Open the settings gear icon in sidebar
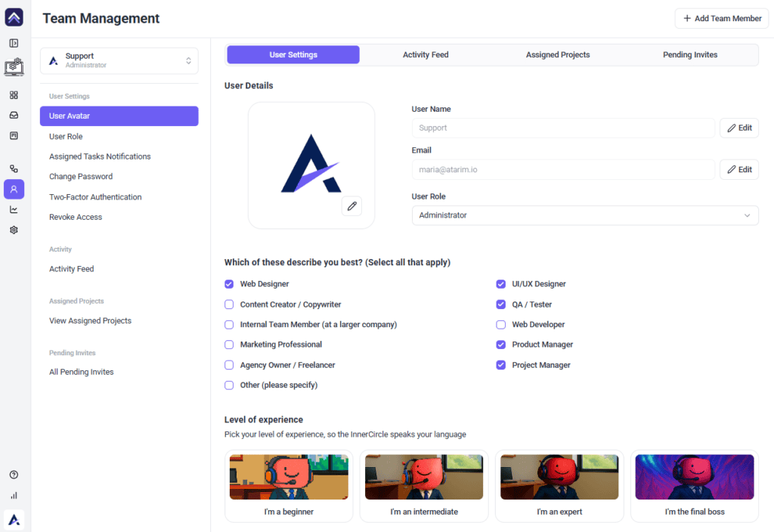Viewport: 774px width, 532px height. coord(14,230)
